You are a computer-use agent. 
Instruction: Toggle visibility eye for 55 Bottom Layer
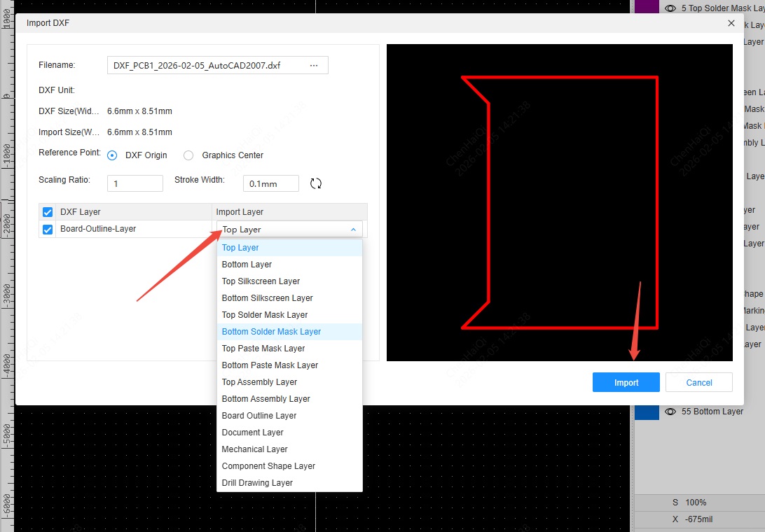(x=670, y=412)
